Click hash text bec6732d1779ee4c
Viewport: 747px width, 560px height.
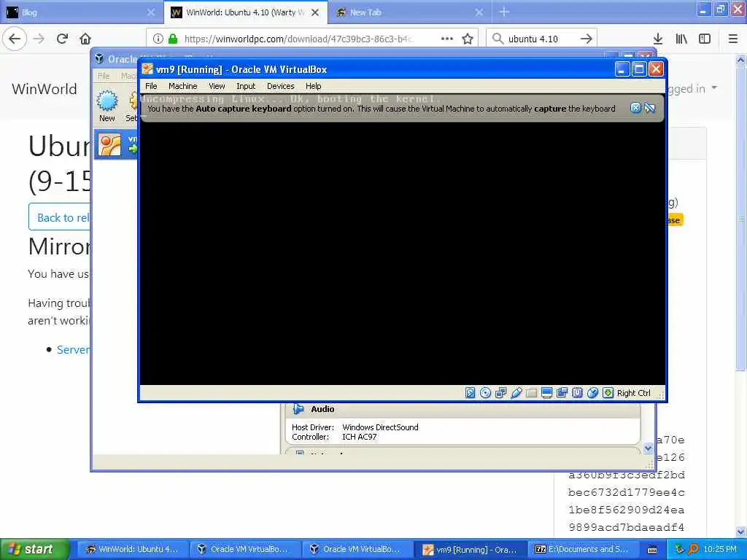point(626,492)
